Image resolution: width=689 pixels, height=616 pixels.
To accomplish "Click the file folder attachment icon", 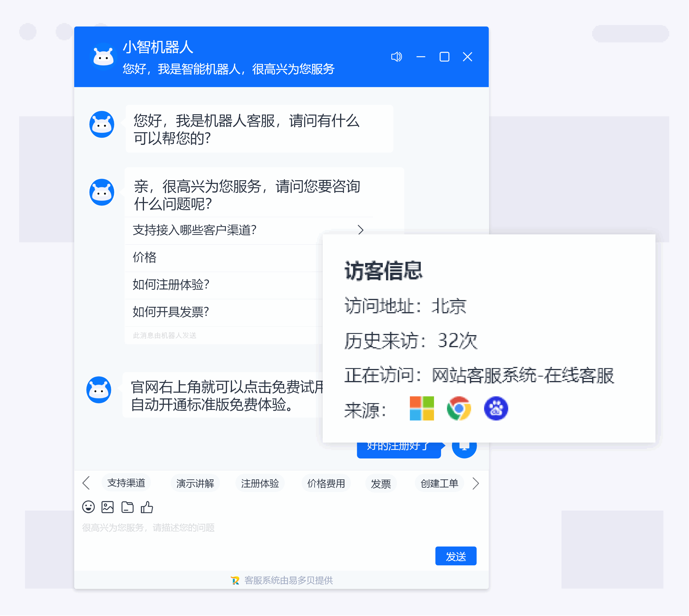I will click(127, 507).
